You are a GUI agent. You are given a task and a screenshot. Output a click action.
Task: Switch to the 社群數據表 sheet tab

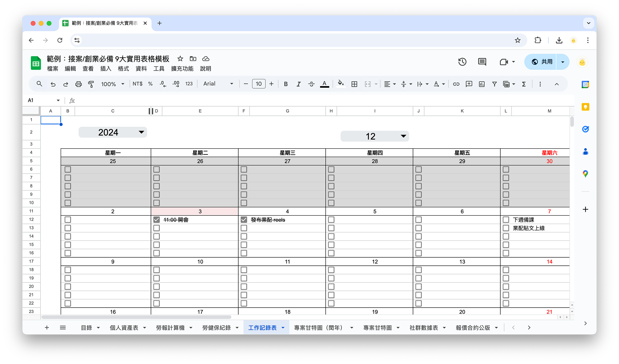click(424, 328)
